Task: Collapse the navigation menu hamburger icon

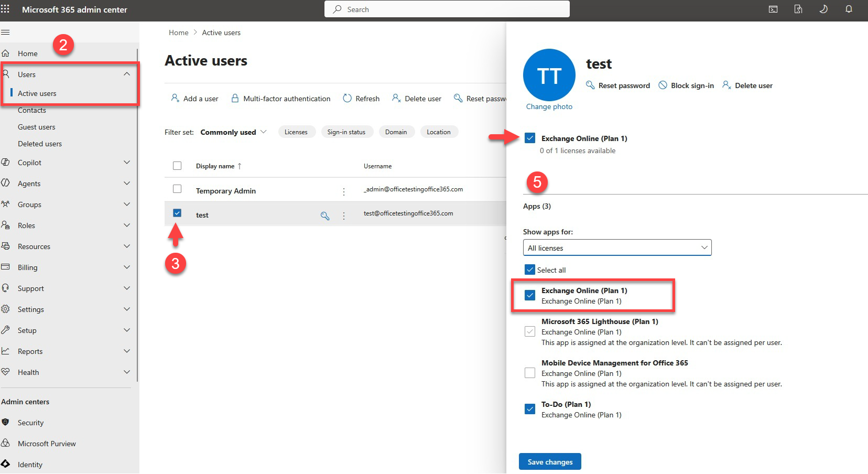Action: coord(5,33)
